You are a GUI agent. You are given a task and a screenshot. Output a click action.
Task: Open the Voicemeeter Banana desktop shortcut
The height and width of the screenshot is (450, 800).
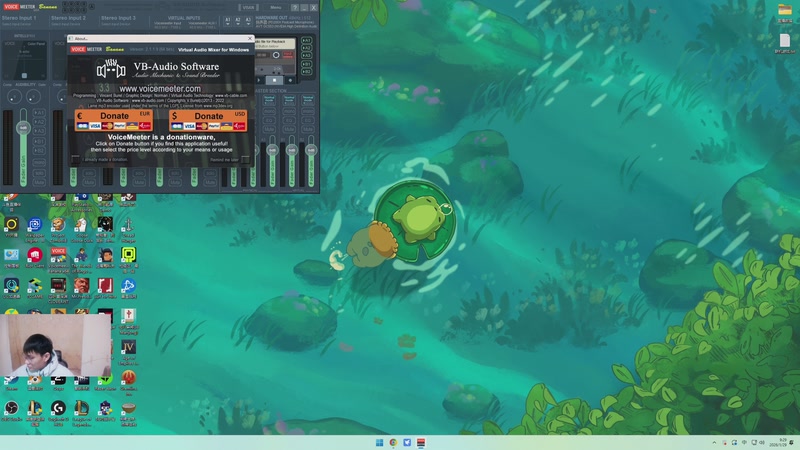58,258
